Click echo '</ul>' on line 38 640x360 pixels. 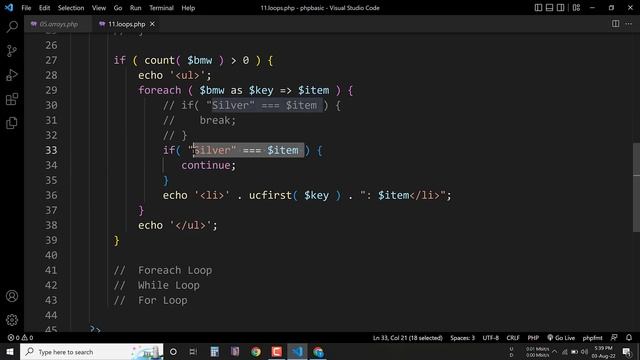178,225
